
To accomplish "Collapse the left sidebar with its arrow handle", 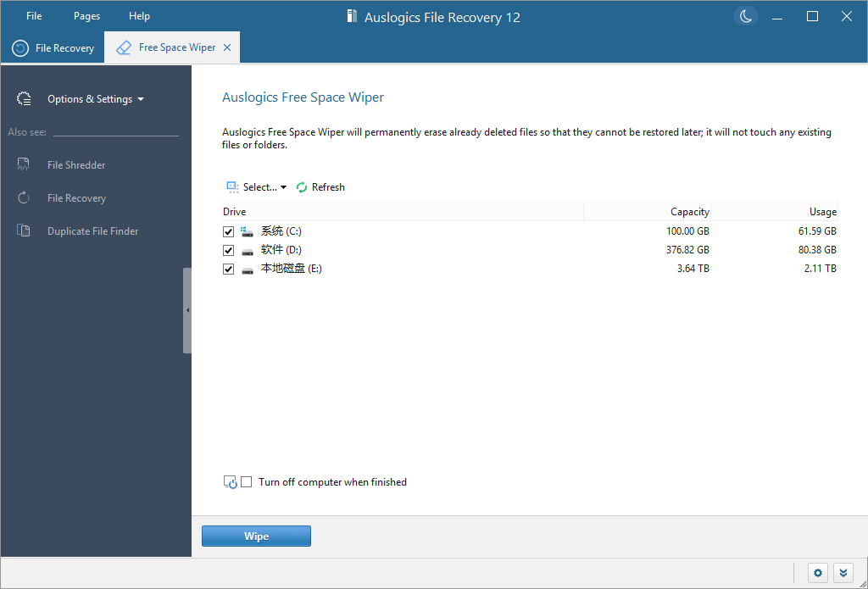I will point(188,311).
